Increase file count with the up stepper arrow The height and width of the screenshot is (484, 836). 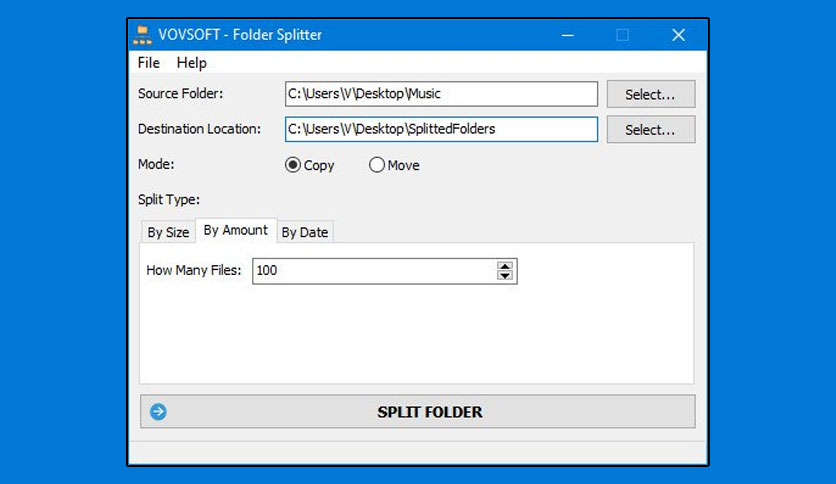[504, 266]
